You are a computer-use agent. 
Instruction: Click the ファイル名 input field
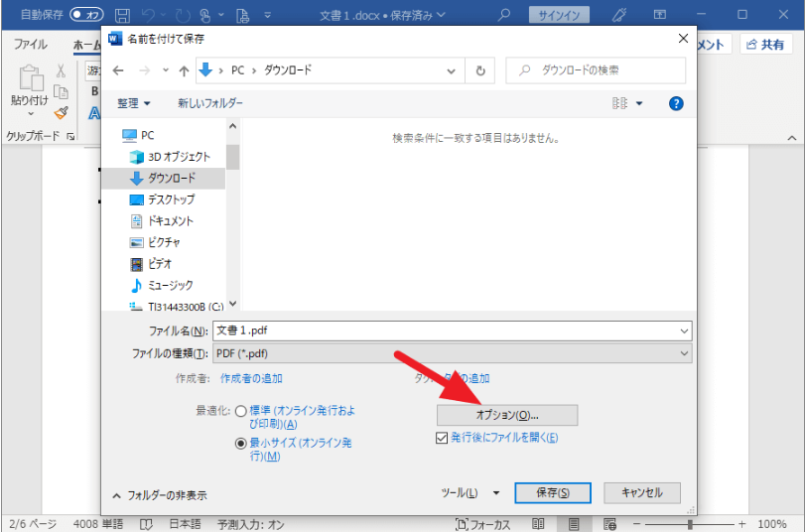pos(453,331)
